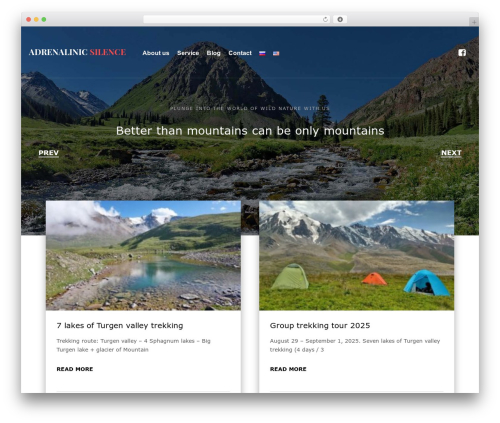This screenshot has width=500, height=423.
Task: Click the Adrenalinic Silence logo
Action: click(x=77, y=52)
